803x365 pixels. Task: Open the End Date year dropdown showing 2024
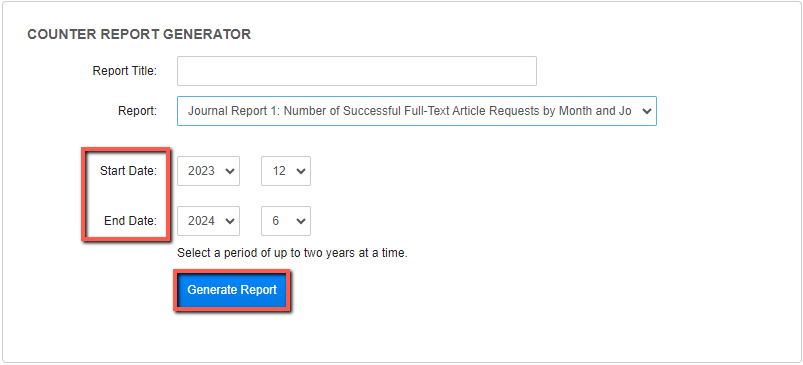(208, 221)
